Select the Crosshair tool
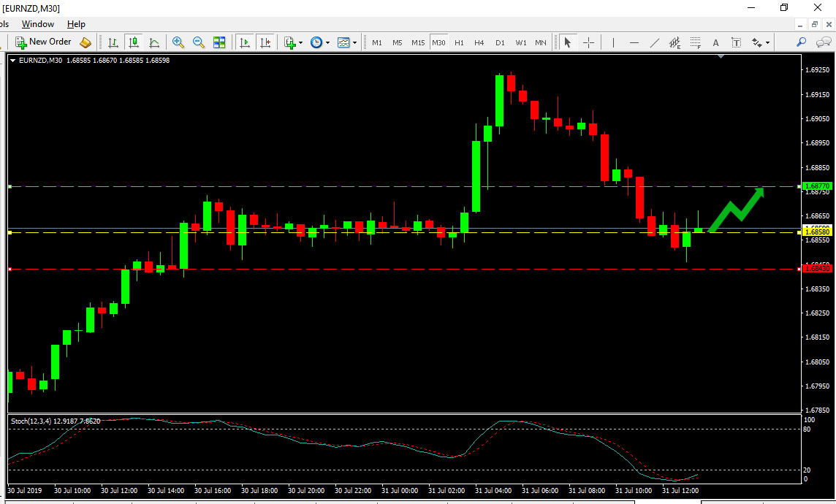Viewport: 836px width, 504px height. [x=588, y=42]
